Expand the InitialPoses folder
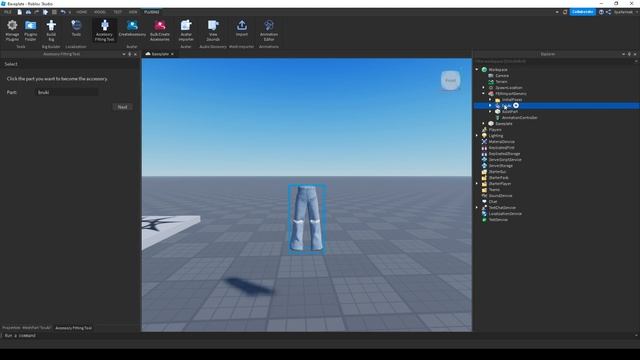The height and width of the screenshot is (360, 640). [x=490, y=100]
